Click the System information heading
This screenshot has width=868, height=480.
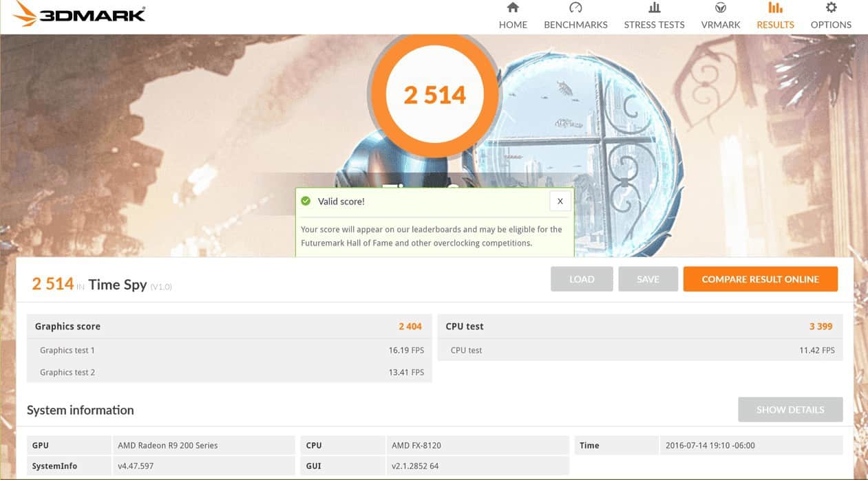[x=81, y=410]
